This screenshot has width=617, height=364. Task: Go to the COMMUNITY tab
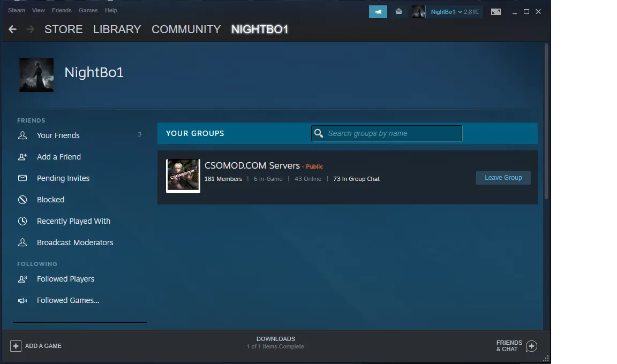[186, 29]
